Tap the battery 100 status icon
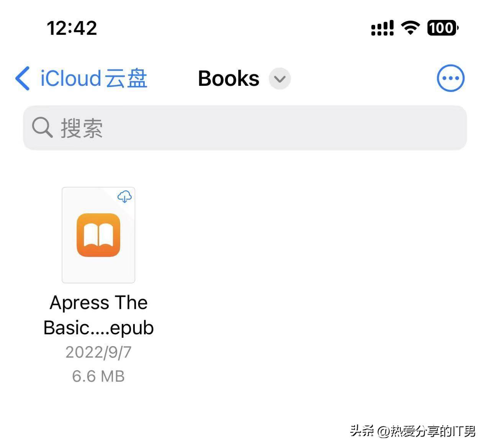The width and height of the screenshot is (487, 448). coord(443,28)
